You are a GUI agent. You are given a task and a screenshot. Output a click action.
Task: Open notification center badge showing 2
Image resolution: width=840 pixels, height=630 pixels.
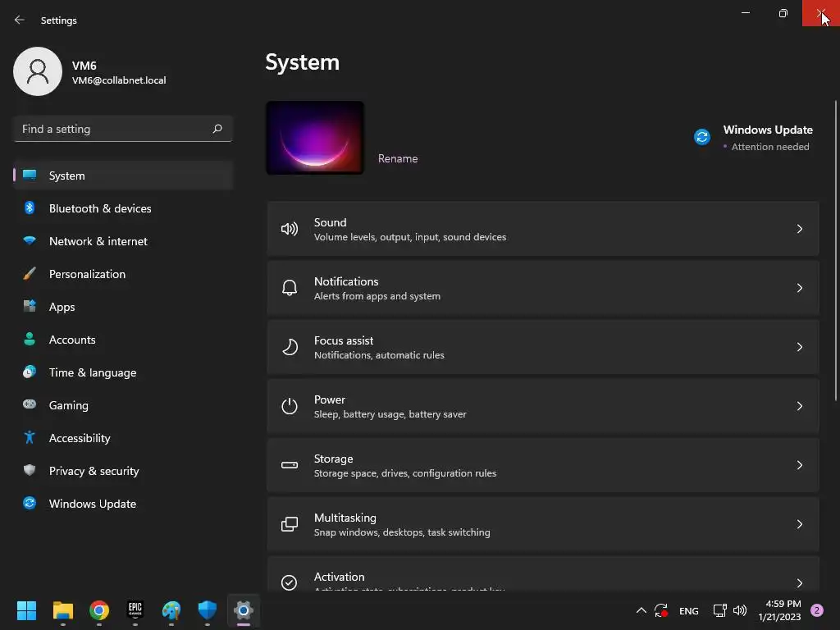[x=817, y=610]
